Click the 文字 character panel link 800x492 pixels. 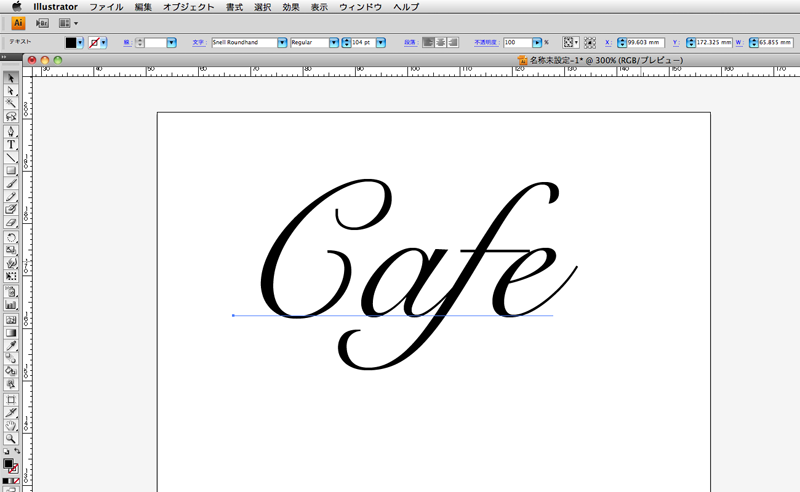coord(198,42)
